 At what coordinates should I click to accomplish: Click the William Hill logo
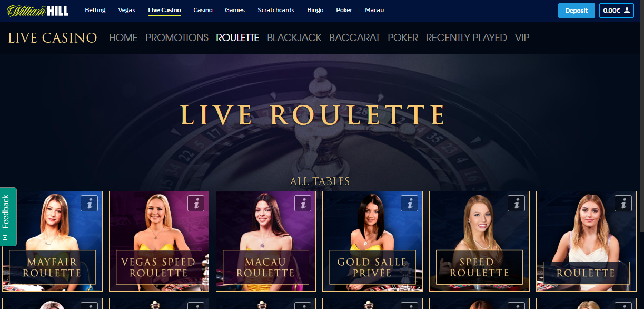(38, 11)
